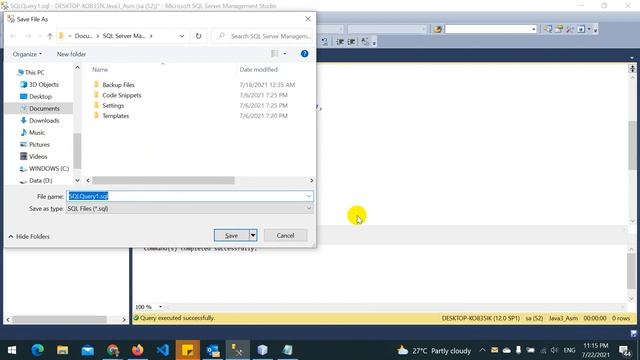This screenshot has width=640, height=360.
Task: Sort by the Name column header
Action: (x=100, y=69)
